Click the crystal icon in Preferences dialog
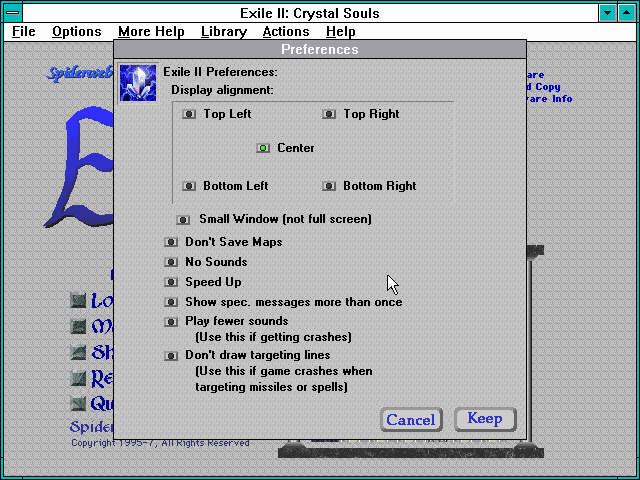Image resolution: width=640 pixels, height=480 pixels. [x=138, y=83]
